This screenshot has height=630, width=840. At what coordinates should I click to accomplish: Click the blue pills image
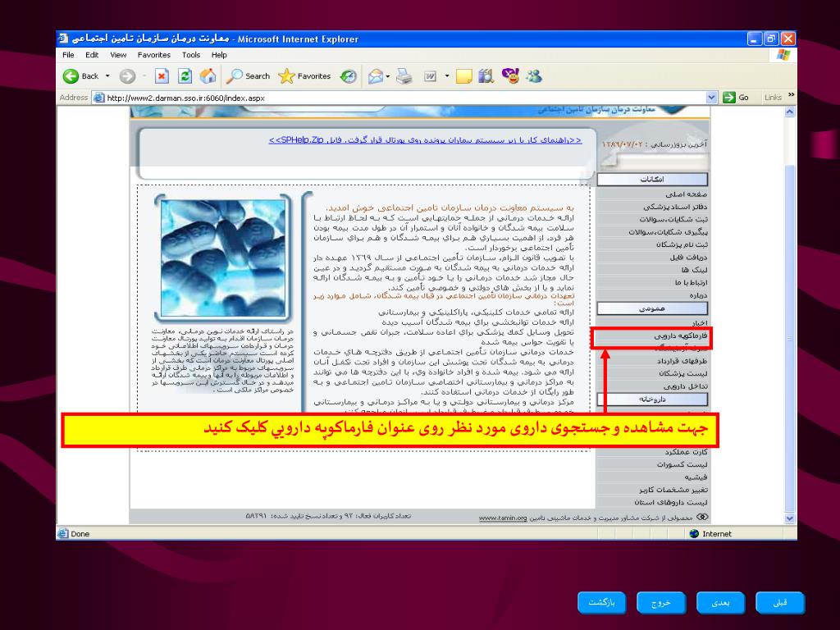[223, 258]
